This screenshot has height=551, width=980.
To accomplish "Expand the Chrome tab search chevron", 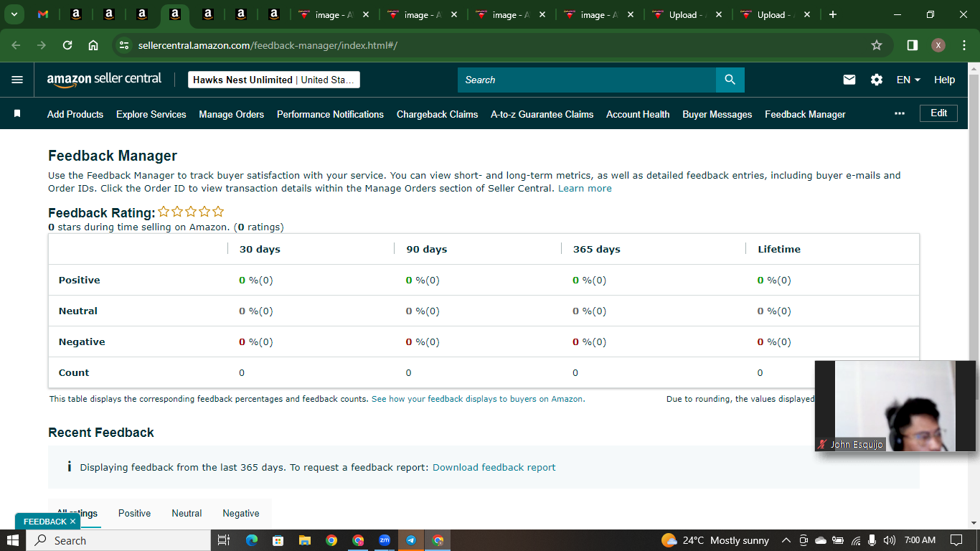I will click(14, 14).
